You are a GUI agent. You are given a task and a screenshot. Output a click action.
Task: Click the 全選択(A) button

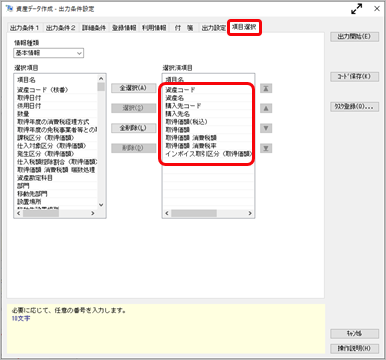(133, 88)
